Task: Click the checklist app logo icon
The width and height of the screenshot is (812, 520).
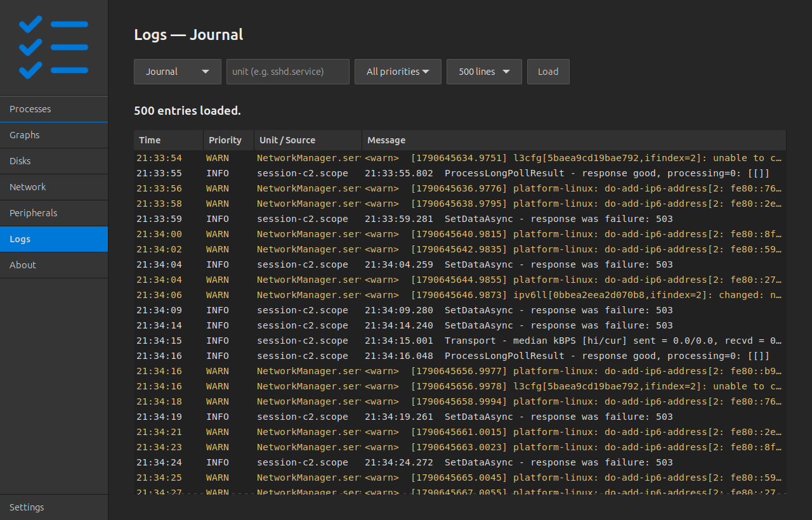Action: [54, 48]
